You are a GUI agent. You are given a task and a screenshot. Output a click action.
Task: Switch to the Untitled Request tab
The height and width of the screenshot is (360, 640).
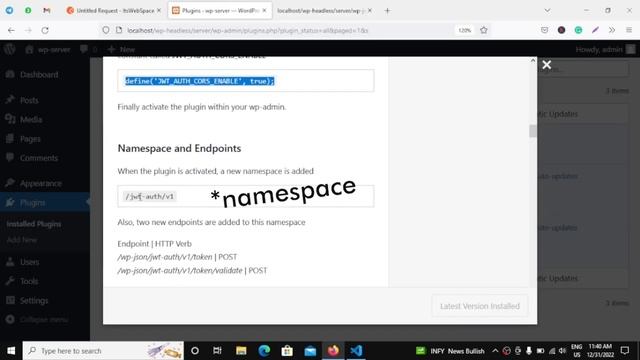tap(113, 11)
